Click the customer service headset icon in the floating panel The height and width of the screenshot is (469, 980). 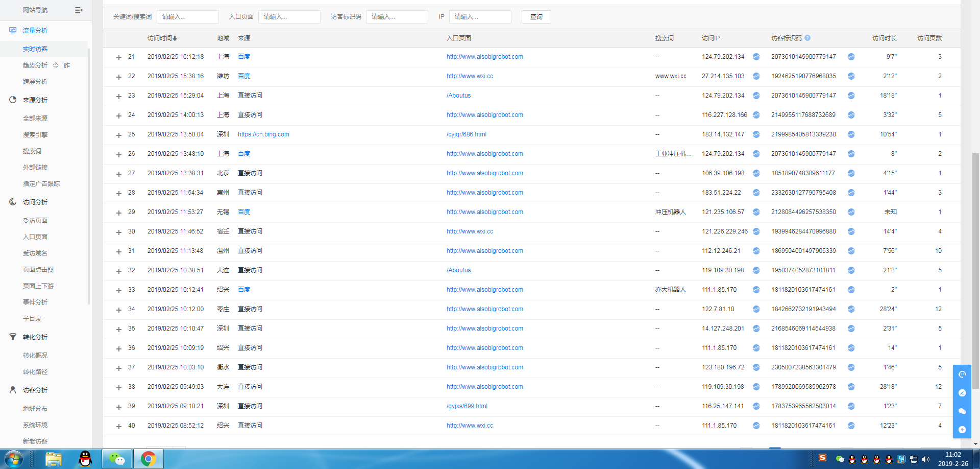962,374
